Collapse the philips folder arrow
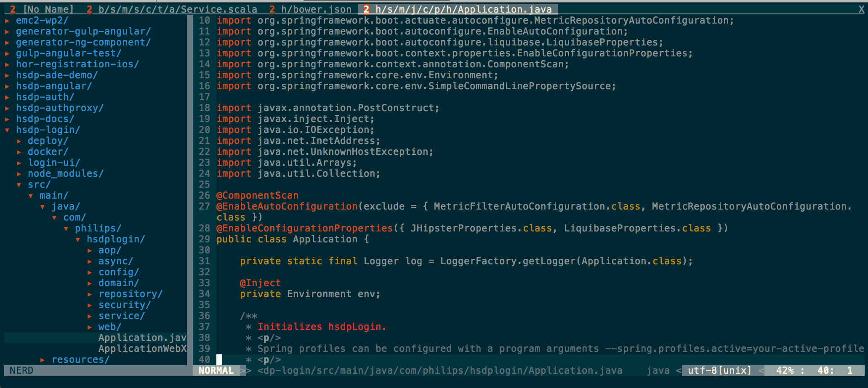The width and height of the screenshot is (868, 388). (67, 229)
